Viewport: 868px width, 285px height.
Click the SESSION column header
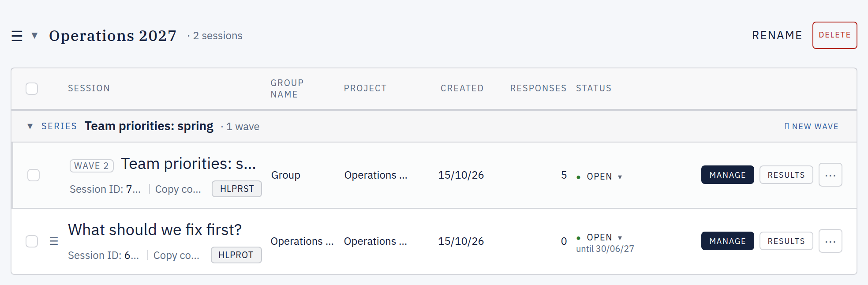click(x=89, y=88)
